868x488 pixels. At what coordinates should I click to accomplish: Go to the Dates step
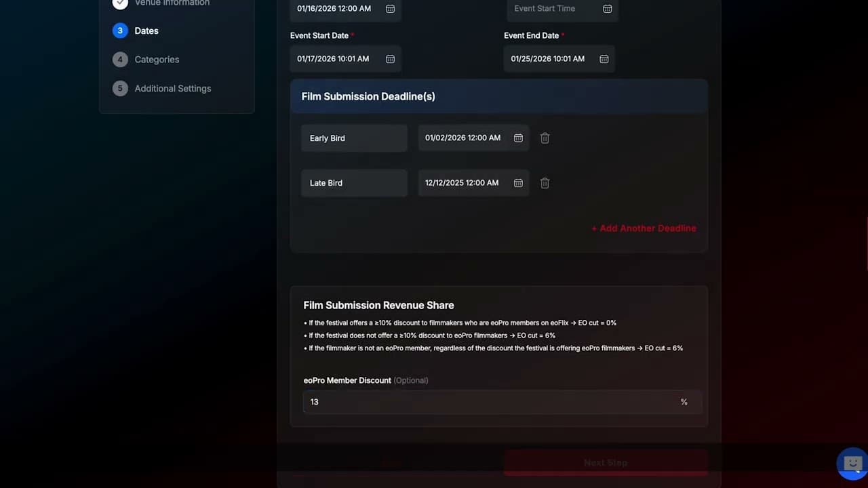click(x=146, y=30)
